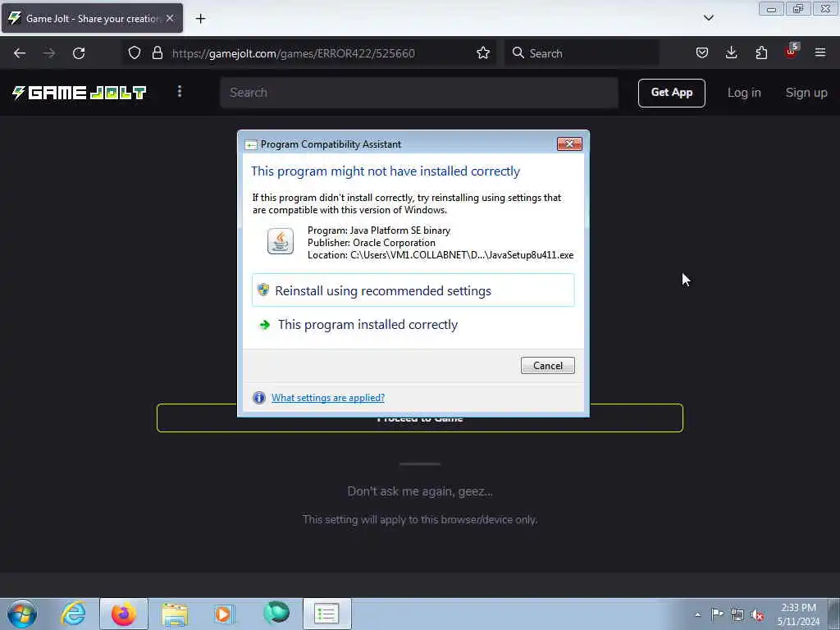Open Game Jolt three-dot more menu
The image size is (840, 630).
click(x=180, y=92)
